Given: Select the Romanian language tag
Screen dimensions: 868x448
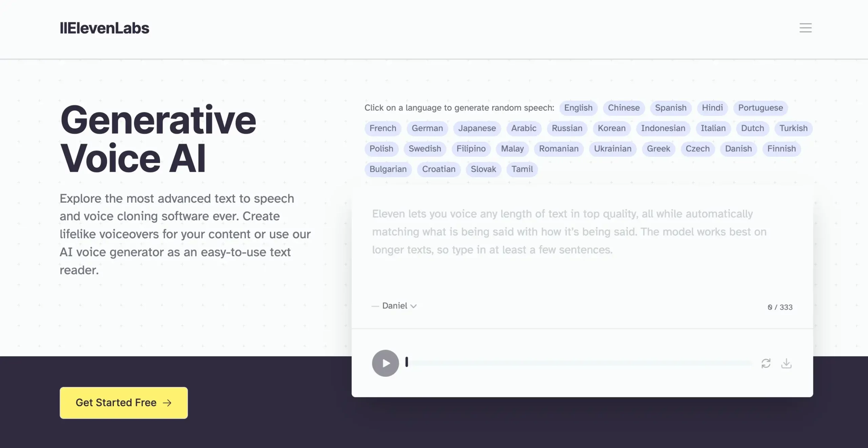Looking at the screenshot, I should (559, 149).
